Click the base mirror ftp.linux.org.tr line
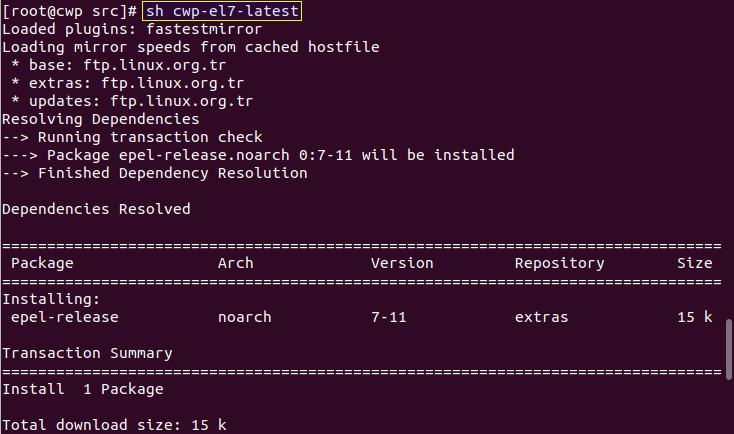Screen dimensions: 734x434 [x=127, y=65]
